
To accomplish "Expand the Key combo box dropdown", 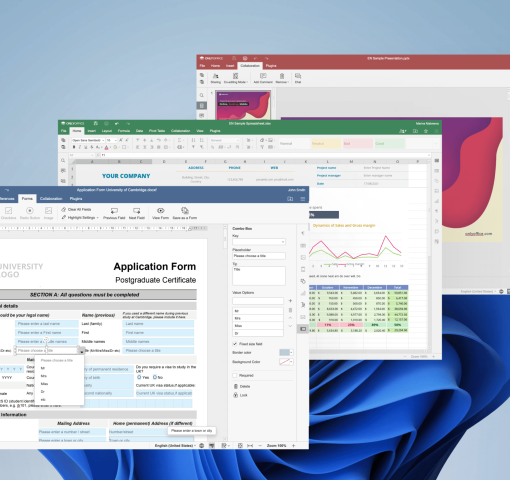I will pyautogui.click(x=283, y=242).
